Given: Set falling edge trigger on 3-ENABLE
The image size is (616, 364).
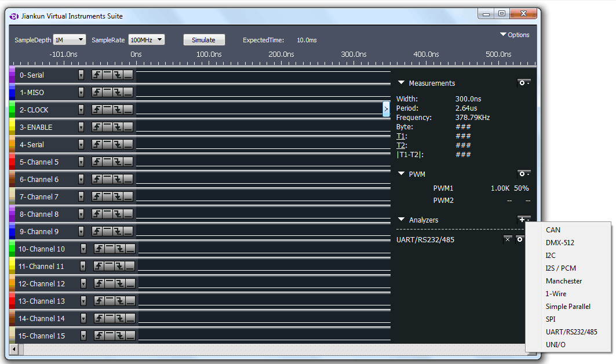Looking at the screenshot, I should 118,126.
